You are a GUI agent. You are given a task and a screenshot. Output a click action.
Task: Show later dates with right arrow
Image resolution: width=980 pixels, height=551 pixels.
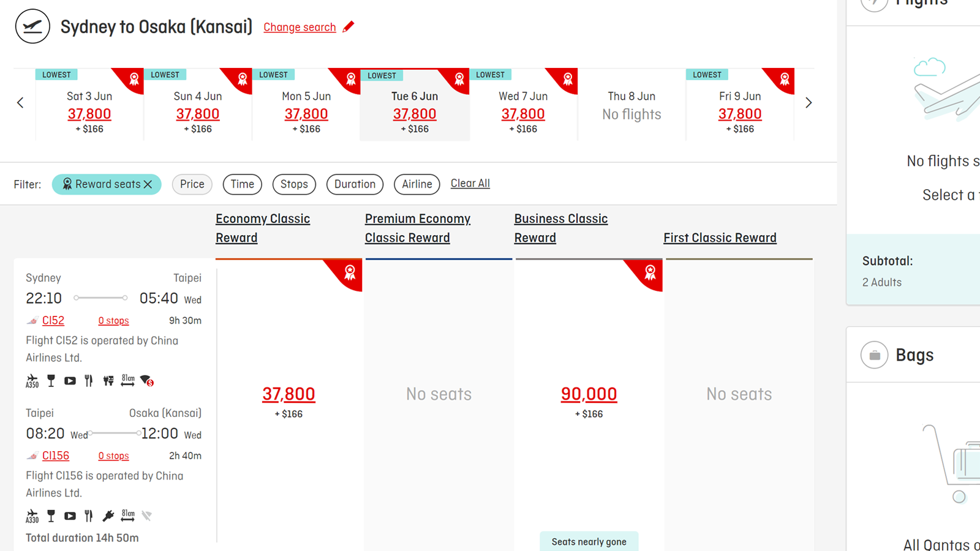(809, 103)
